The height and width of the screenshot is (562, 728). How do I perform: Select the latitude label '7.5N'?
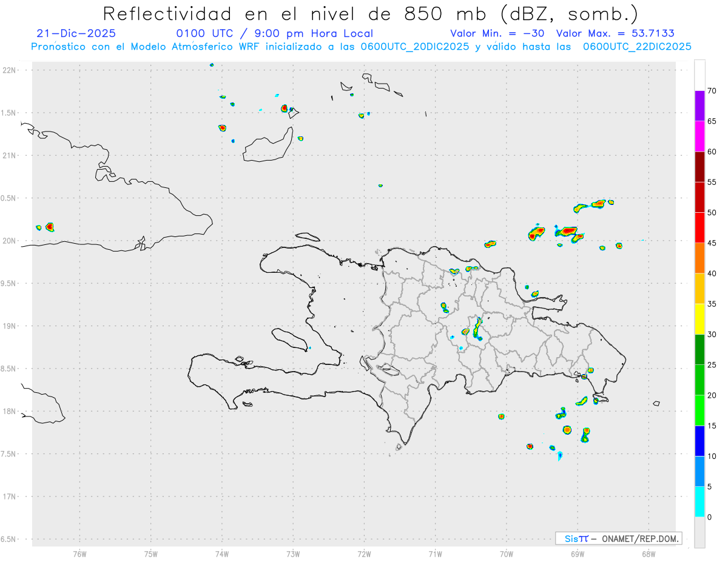click(x=9, y=454)
